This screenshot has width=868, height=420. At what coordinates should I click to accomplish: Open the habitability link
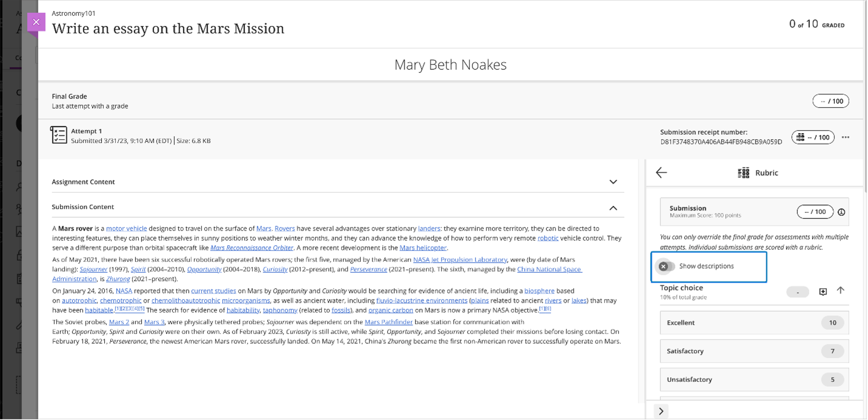[243, 310]
